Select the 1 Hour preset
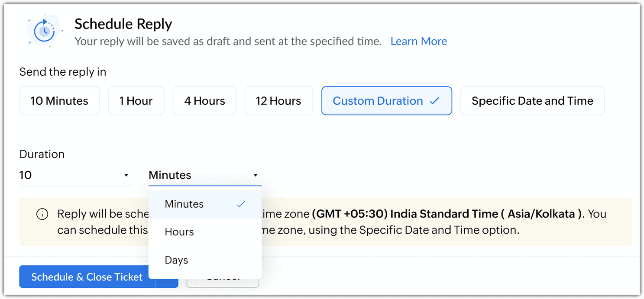Image resolution: width=644 pixels, height=299 pixels. coord(136,101)
